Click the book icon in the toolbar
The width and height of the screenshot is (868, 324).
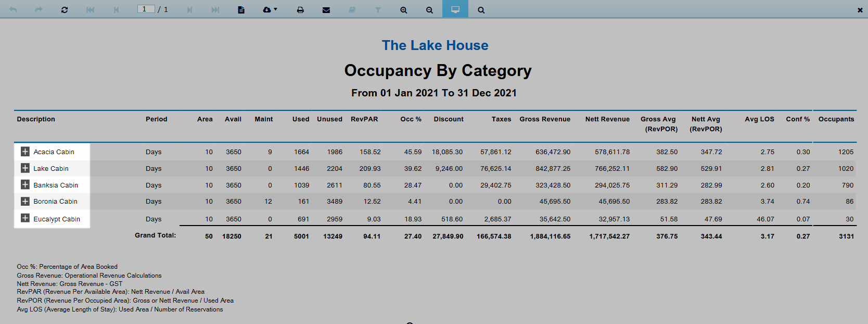click(352, 10)
